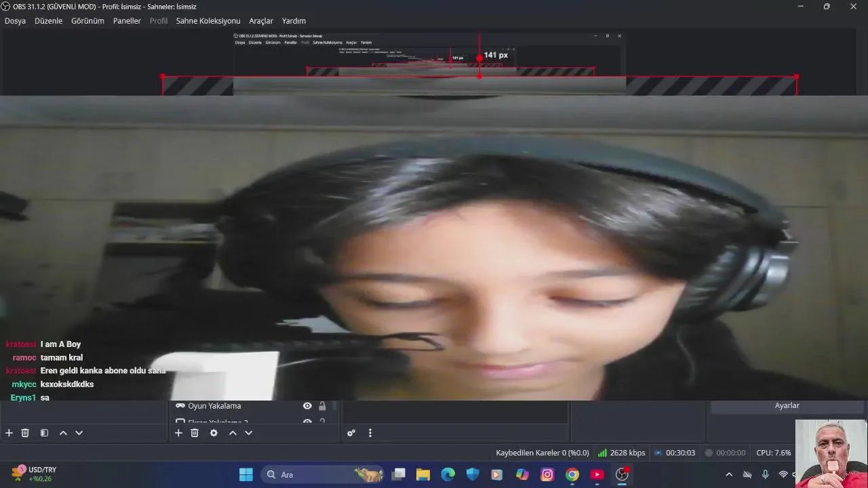Image resolution: width=868 pixels, height=488 pixels.
Task: Remove selected source with trash icon
Action: (195, 432)
